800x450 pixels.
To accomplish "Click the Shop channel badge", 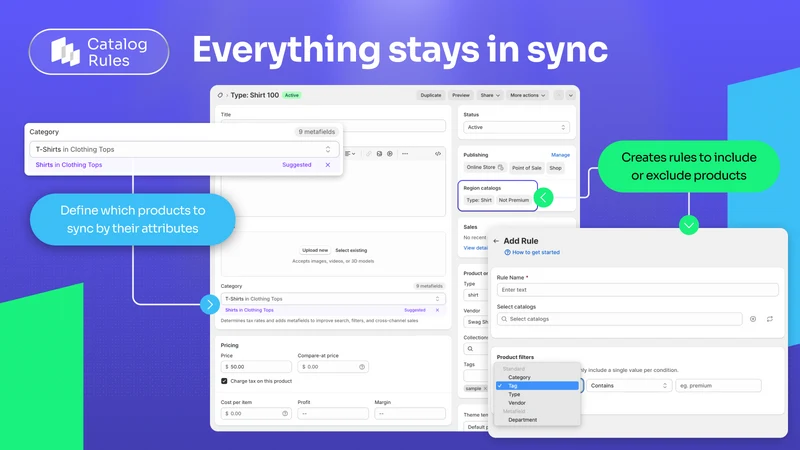I will click(556, 168).
